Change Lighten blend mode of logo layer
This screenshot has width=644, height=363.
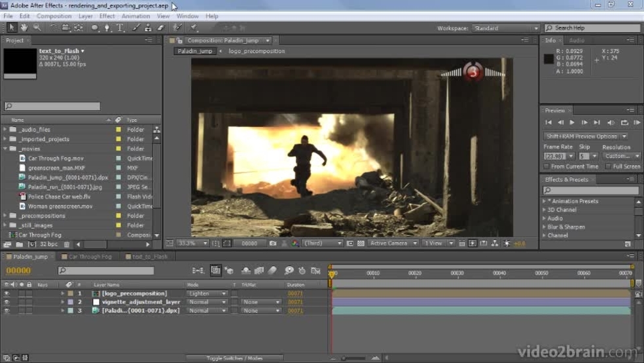coord(207,294)
